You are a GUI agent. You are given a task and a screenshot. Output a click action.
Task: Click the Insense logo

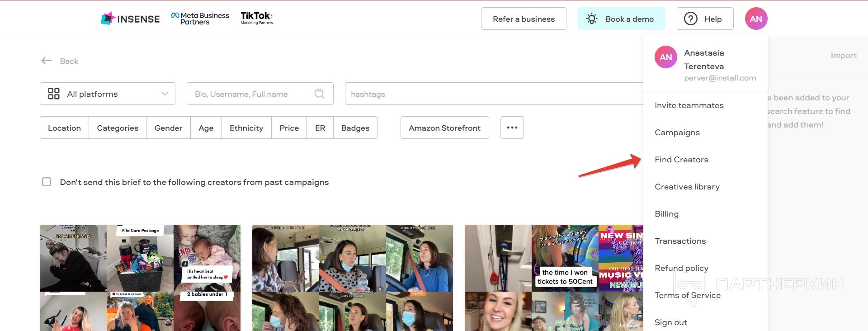[x=130, y=19]
